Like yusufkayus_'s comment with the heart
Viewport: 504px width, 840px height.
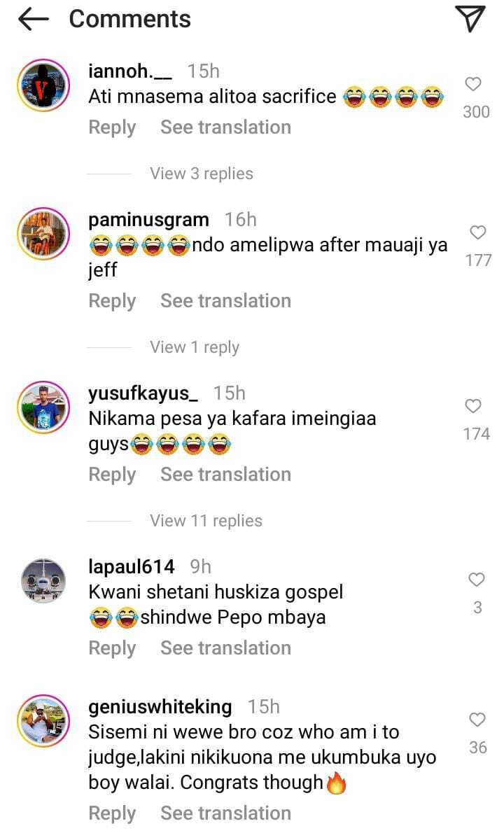pos(474,406)
